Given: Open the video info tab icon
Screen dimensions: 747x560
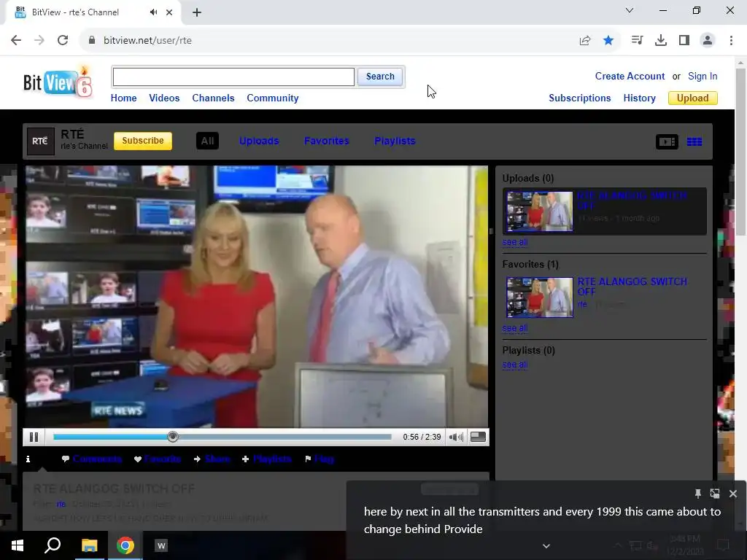Looking at the screenshot, I should (28, 459).
